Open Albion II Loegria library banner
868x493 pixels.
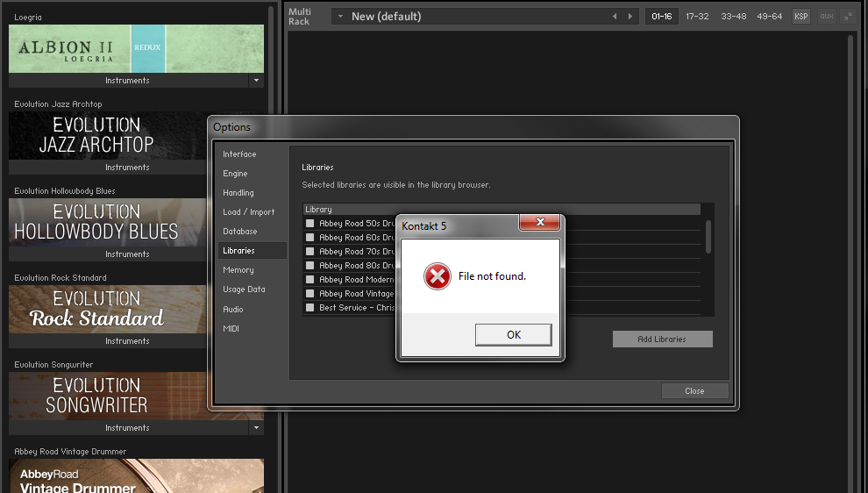click(x=136, y=49)
